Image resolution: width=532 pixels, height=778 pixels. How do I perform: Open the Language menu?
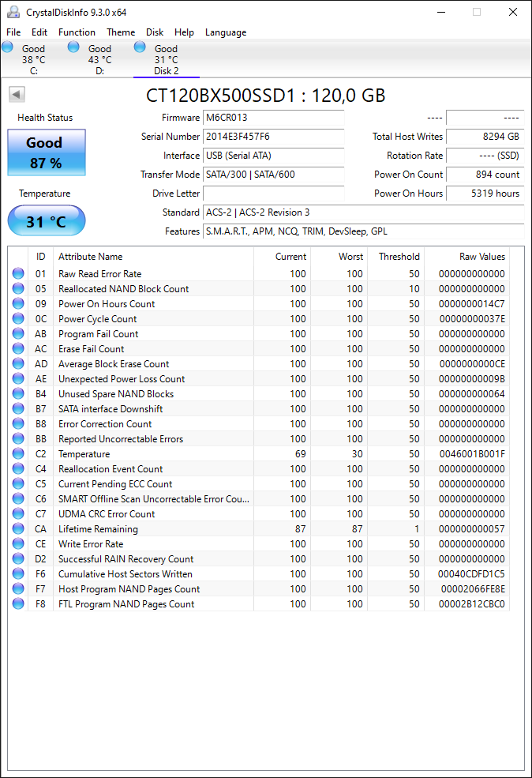pos(226,32)
